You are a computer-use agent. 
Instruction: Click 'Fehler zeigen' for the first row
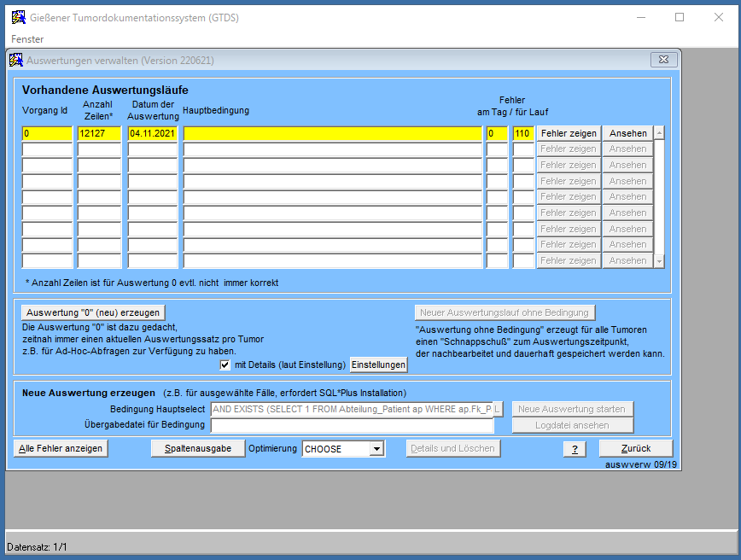click(569, 133)
